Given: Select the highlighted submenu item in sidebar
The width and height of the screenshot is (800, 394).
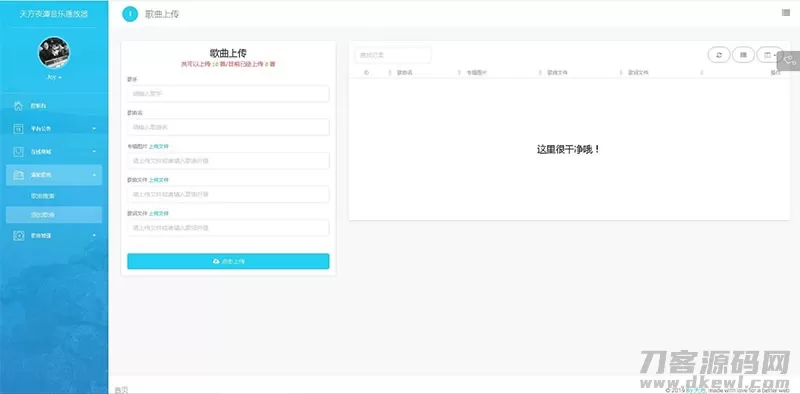Looking at the screenshot, I should (54, 215).
